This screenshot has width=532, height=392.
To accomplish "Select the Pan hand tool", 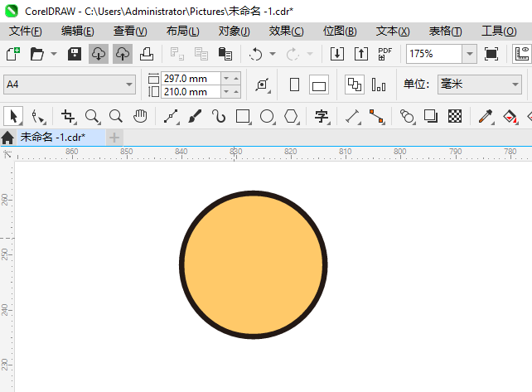I will (x=140, y=116).
